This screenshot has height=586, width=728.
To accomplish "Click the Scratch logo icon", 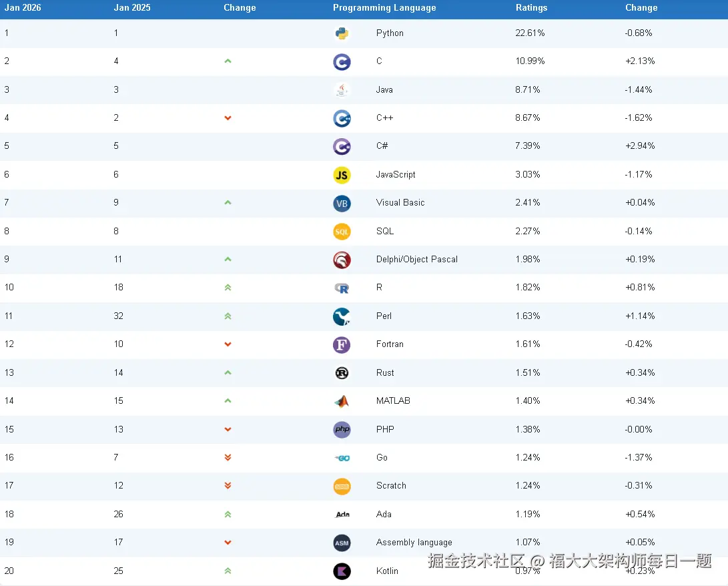I will (x=342, y=487).
